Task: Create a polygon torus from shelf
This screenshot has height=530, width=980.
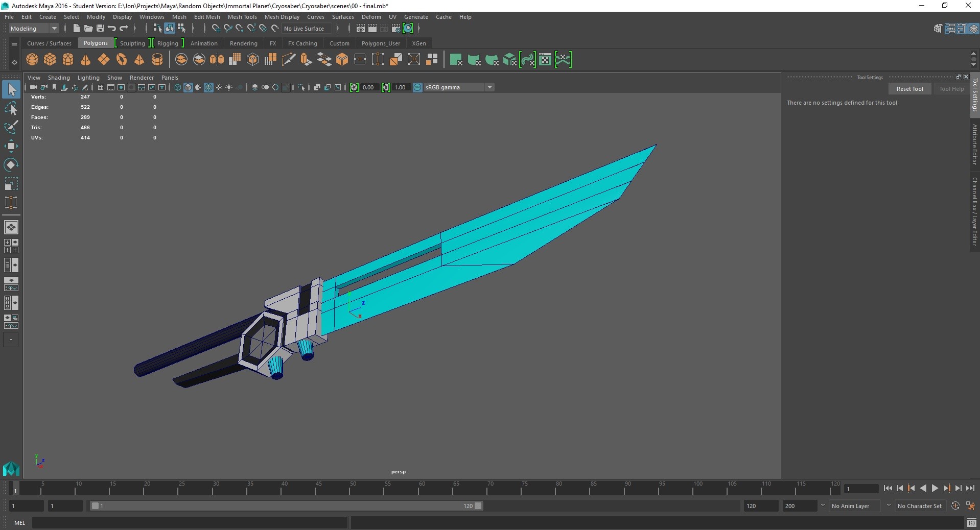Action: (122, 60)
